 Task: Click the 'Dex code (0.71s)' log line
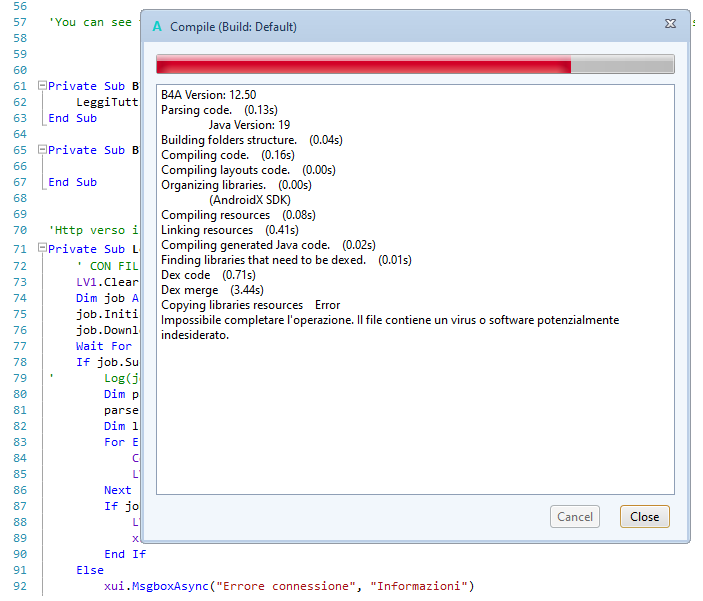click(208, 275)
